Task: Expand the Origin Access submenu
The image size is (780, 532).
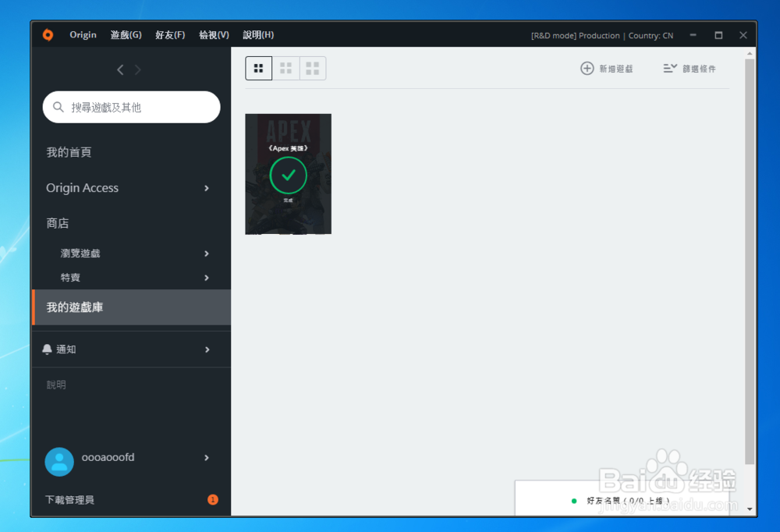Action: click(207, 188)
